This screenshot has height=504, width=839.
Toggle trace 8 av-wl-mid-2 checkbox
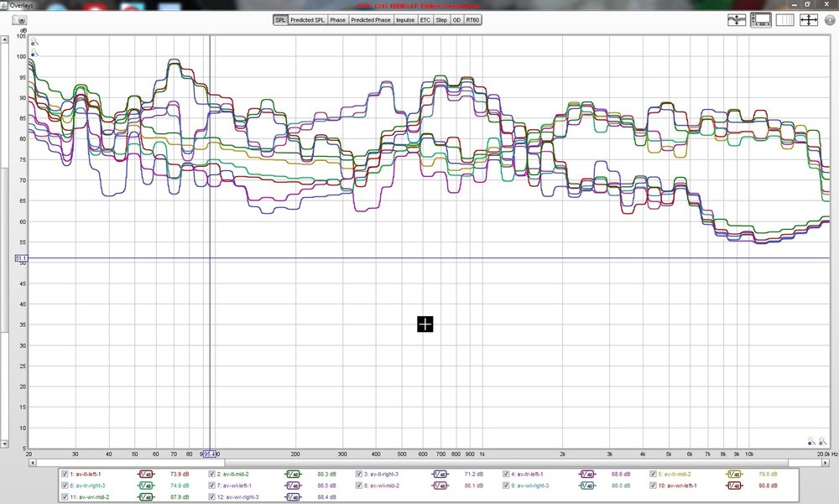point(359,486)
